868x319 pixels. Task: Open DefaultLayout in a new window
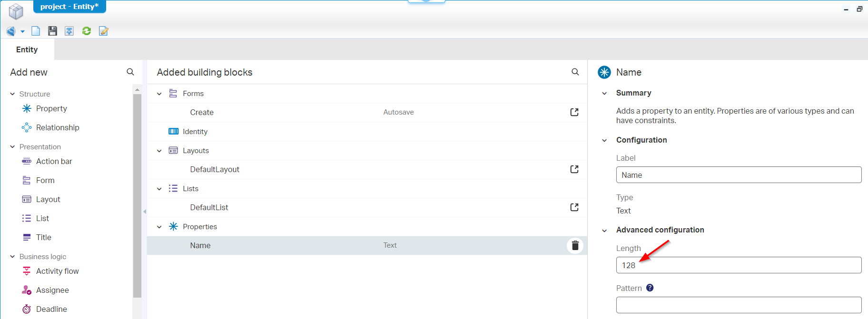coord(574,169)
